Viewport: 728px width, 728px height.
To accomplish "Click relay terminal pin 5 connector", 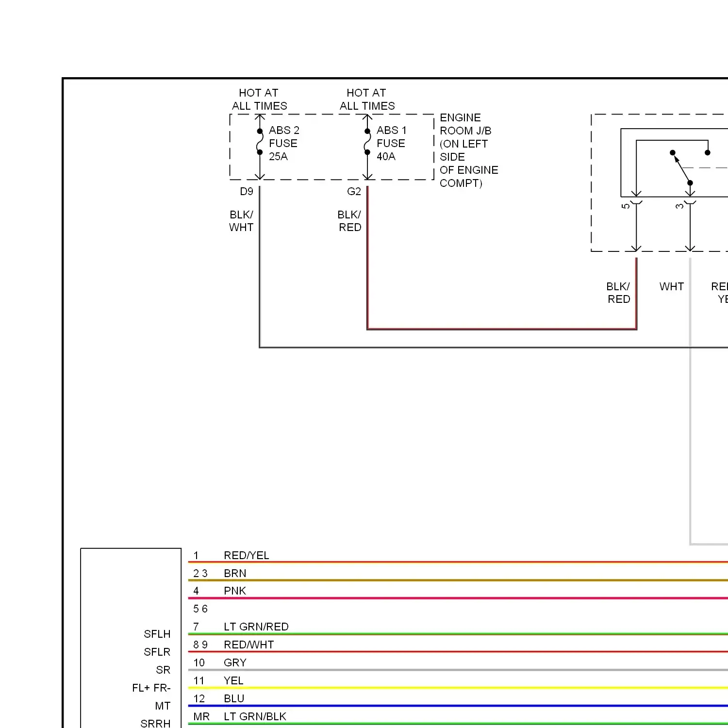I will click(x=636, y=202).
